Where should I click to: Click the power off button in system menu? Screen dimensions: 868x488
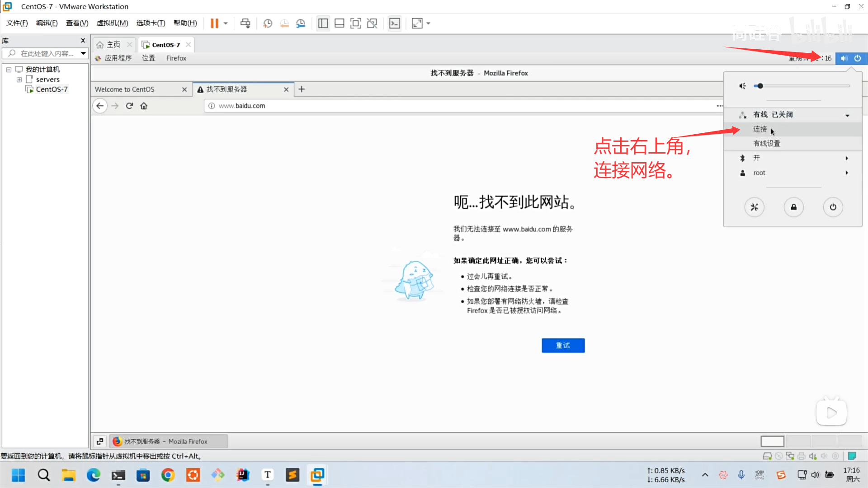point(833,207)
